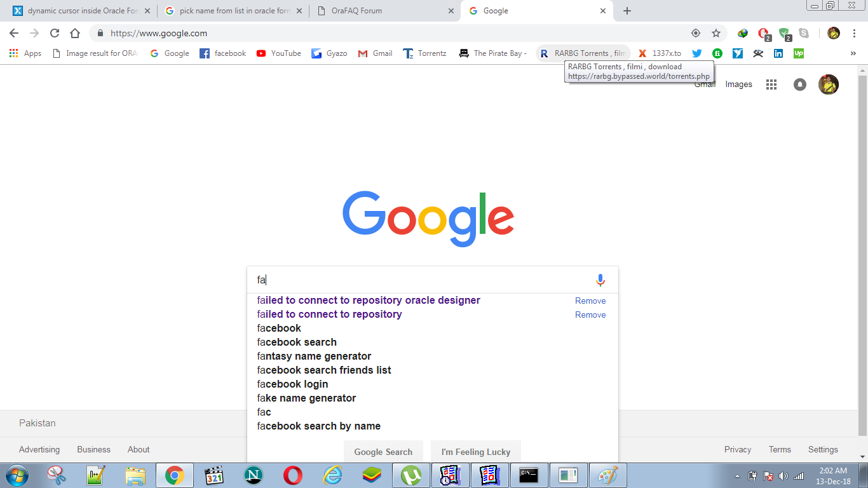868x488 pixels.
Task: Open the Twitter bookmark icon
Action: click(697, 53)
